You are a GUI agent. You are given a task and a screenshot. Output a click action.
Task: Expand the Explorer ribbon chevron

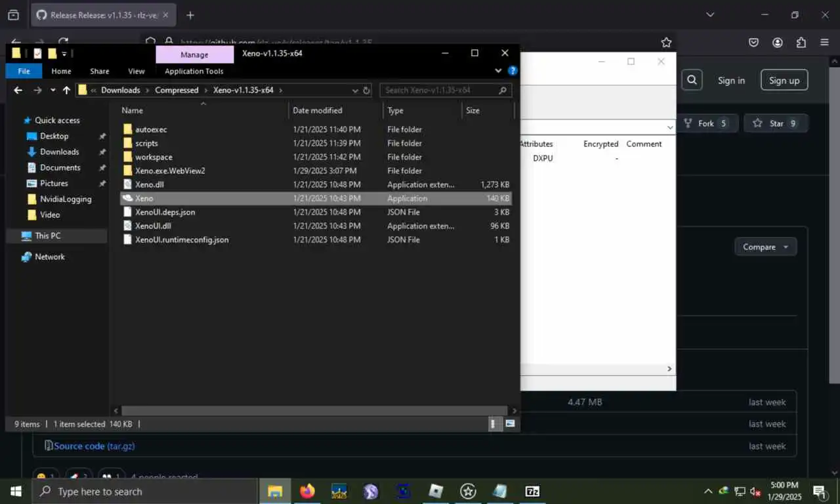pyautogui.click(x=499, y=71)
